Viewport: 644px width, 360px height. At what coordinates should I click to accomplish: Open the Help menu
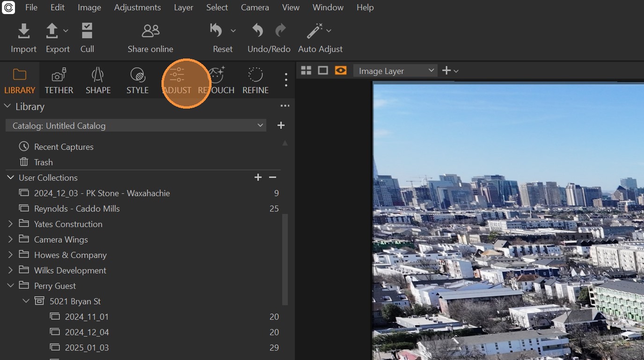(x=365, y=7)
